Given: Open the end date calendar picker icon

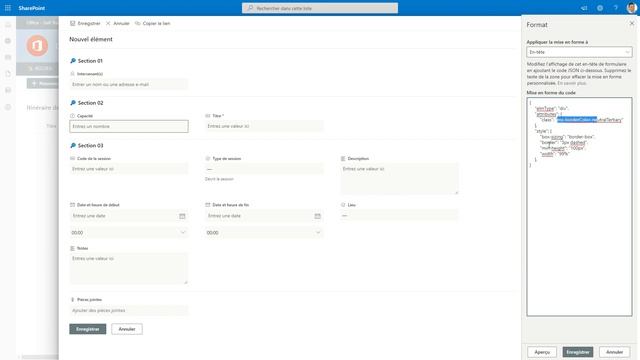Looking at the screenshot, I should coord(318,216).
